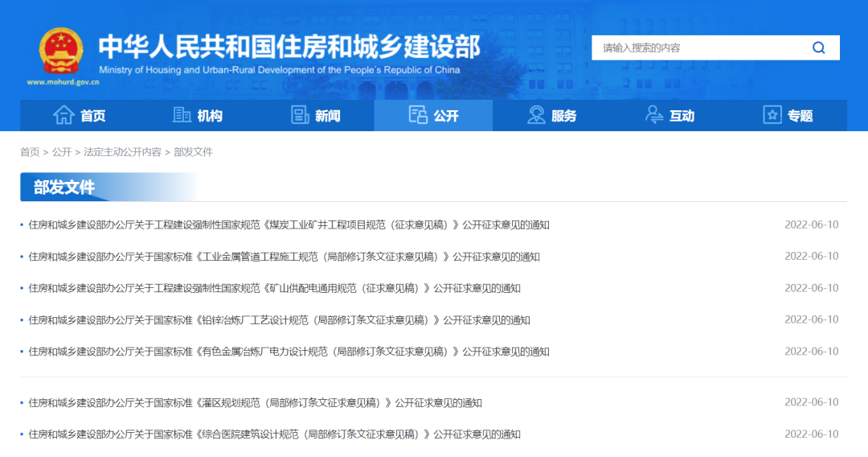Click the headset person icon beside 服务
The image size is (868, 457).
pos(536,115)
